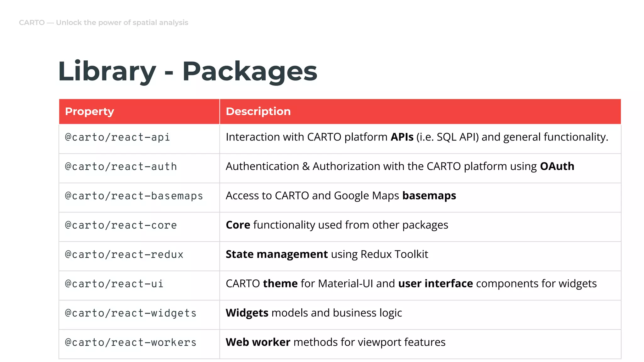Screen dimensions: 644x362
Task: Click the 'Library - Packages' slide title
Action: pyautogui.click(x=188, y=72)
